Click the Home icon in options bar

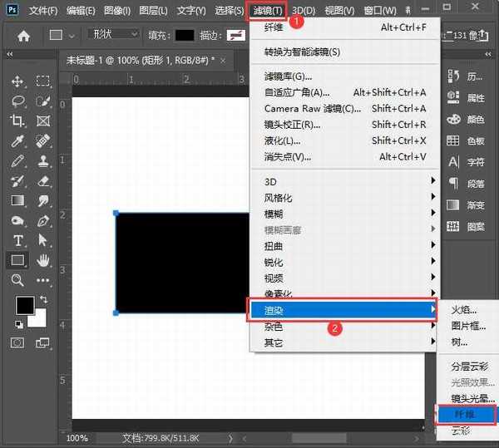coord(24,36)
